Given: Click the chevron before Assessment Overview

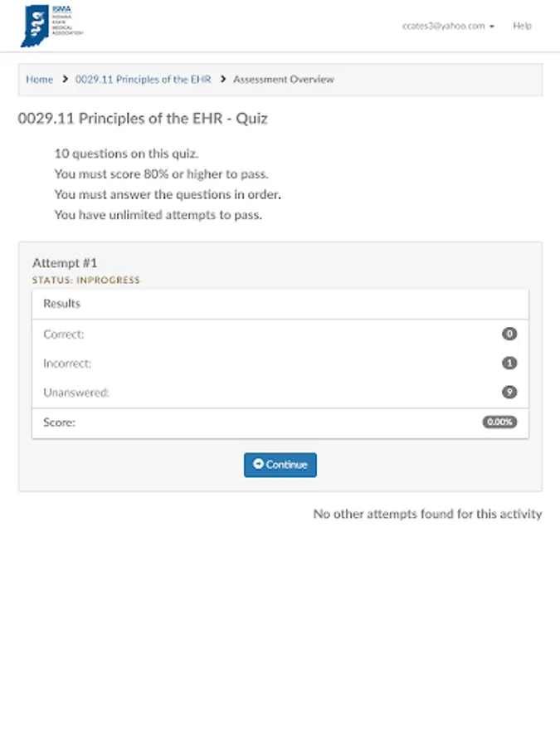Looking at the screenshot, I should point(222,80).
